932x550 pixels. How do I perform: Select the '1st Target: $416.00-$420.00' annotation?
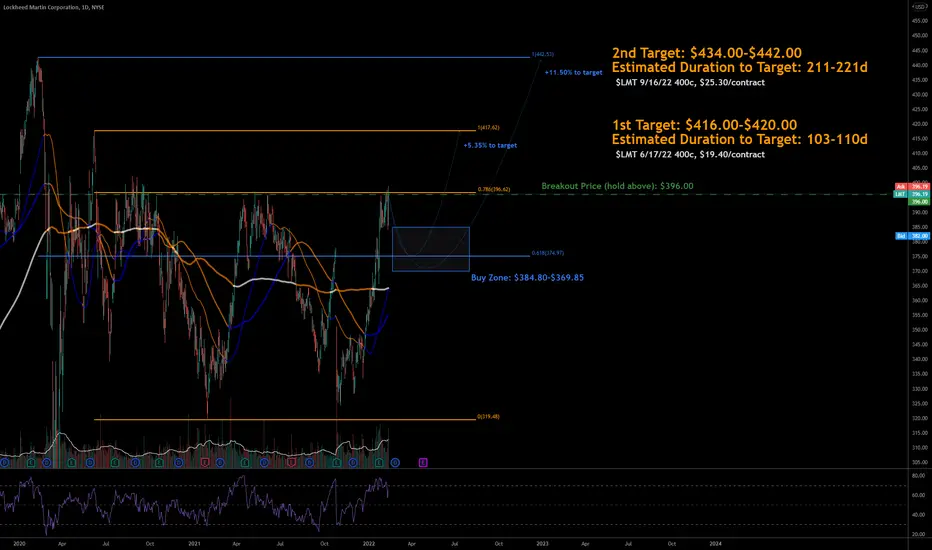click(704, 125)
